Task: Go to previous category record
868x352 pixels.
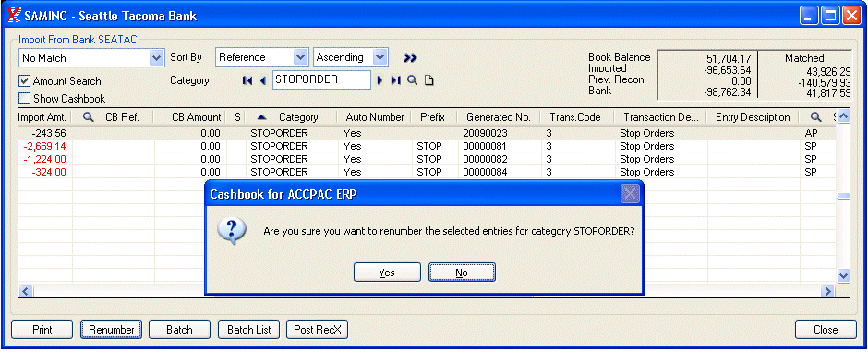Action: [262, 80]
